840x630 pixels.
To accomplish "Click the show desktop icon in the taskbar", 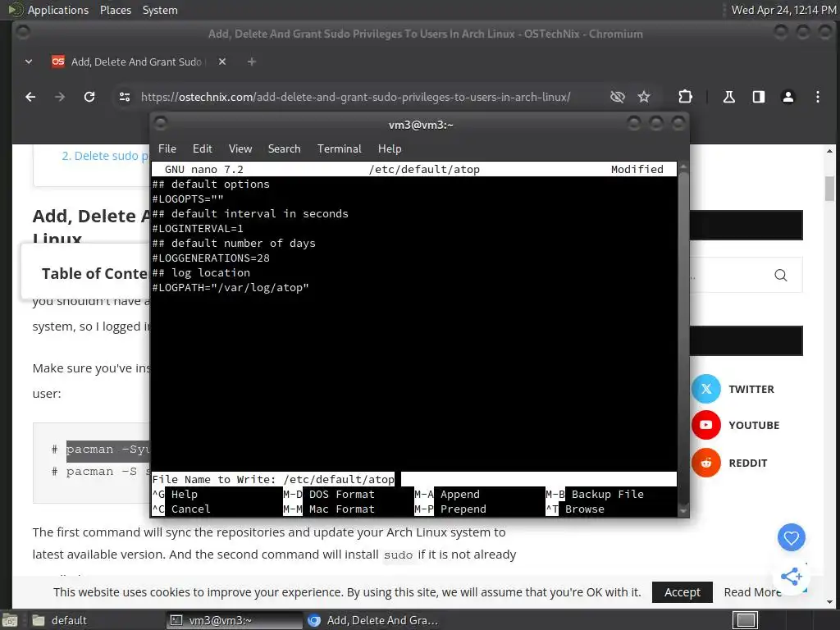I will click(x=10, y=620).
